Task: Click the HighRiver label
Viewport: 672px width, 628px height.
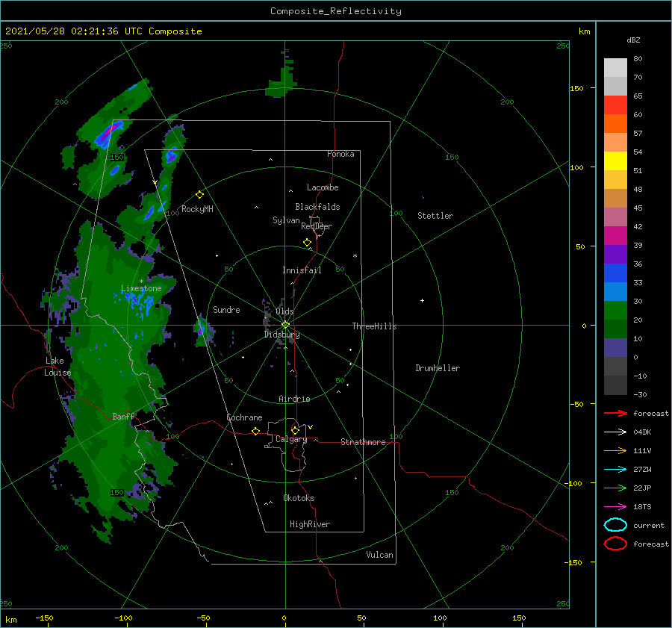Action: [310, 524]
